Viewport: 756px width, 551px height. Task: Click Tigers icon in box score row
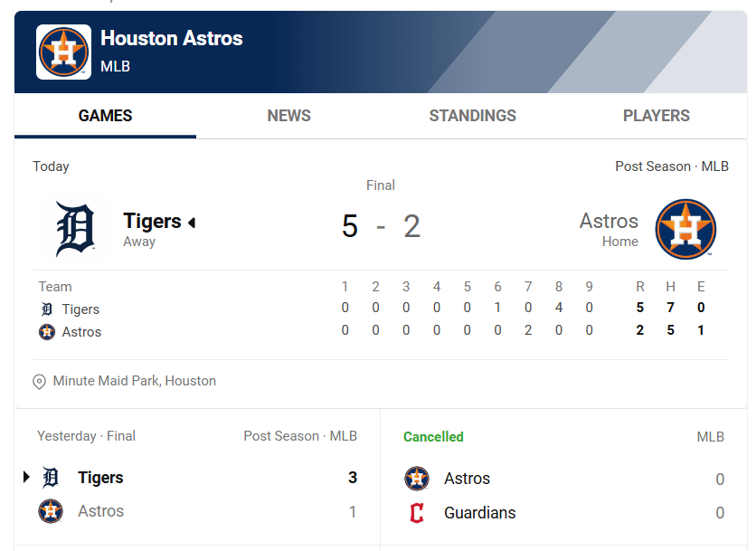pyautogui.click(x=47, y=309)
